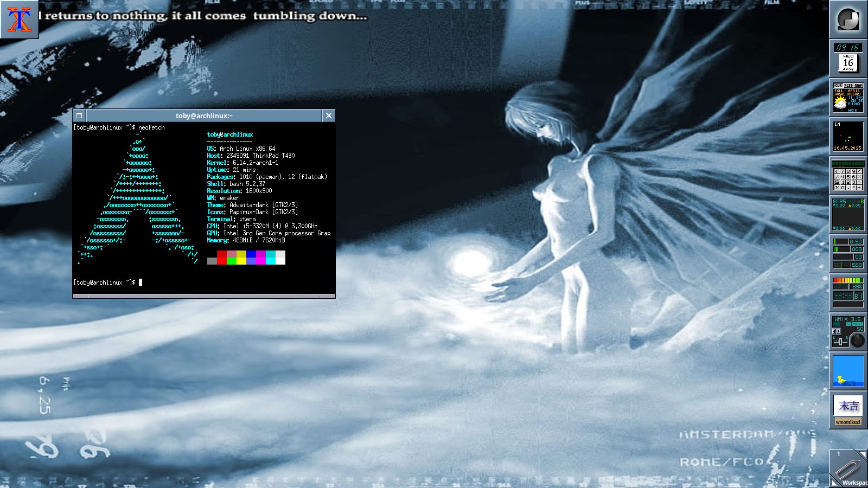The height and width of the screenshot is (488, 868).
Task: Click calculator key 3
Action: click(854, 182)
